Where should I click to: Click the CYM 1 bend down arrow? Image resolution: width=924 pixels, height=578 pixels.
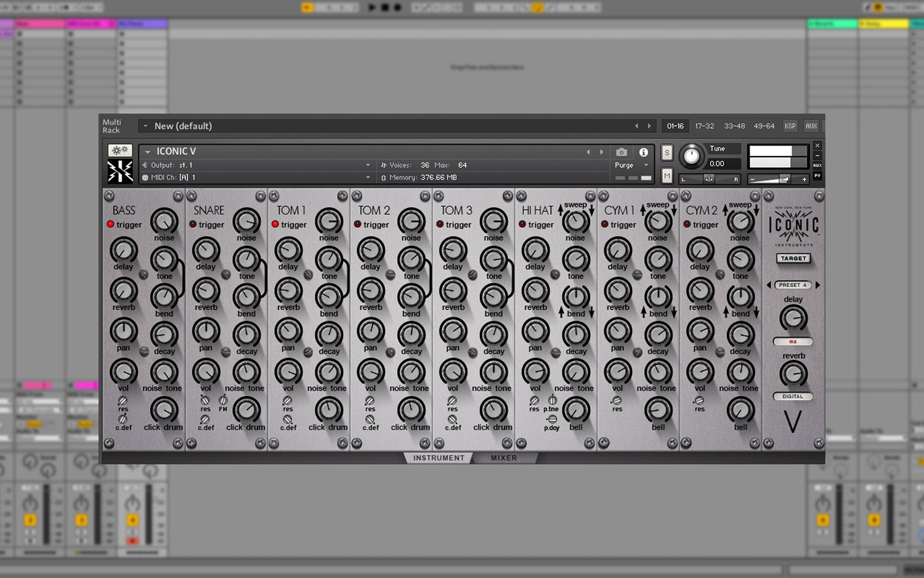[x=674, y=312]
